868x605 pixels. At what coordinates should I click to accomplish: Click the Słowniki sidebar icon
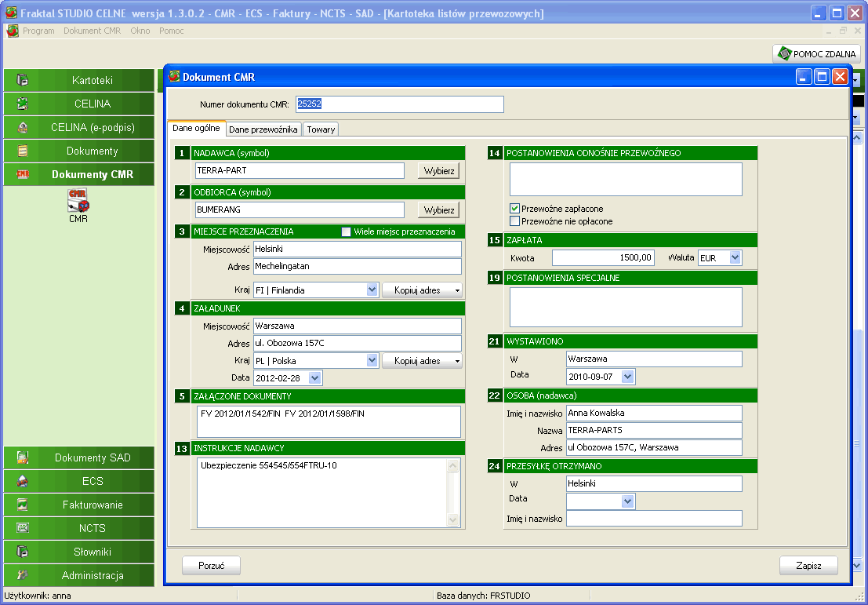pyautogui.click(x=23, y=552)
